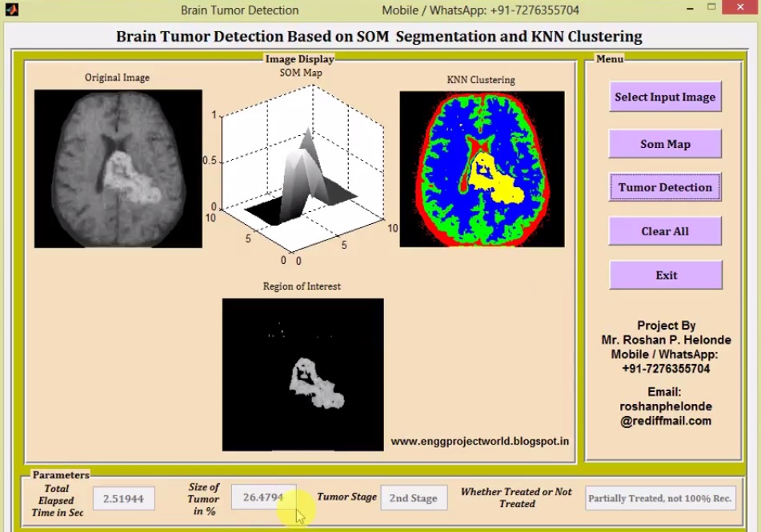Screen dimensions: 761x532
Task: Select the Region of Interest image
Action: 302,374
